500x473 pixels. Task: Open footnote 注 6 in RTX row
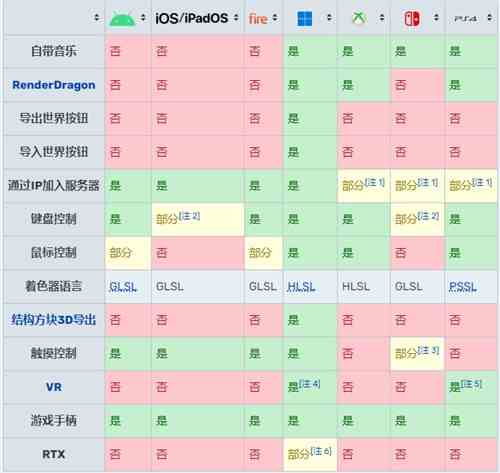[321, 451]
